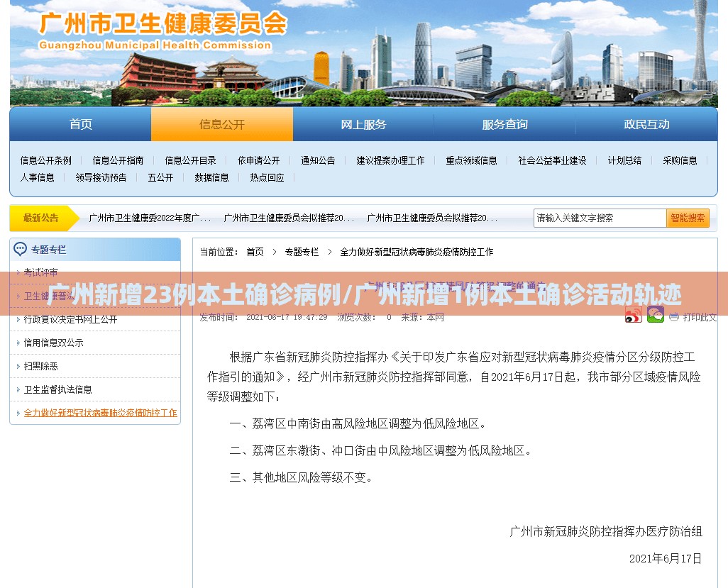728x588 pixels.
Task: Click the 打印此文 print link
Action: click(x=700, y=317)
